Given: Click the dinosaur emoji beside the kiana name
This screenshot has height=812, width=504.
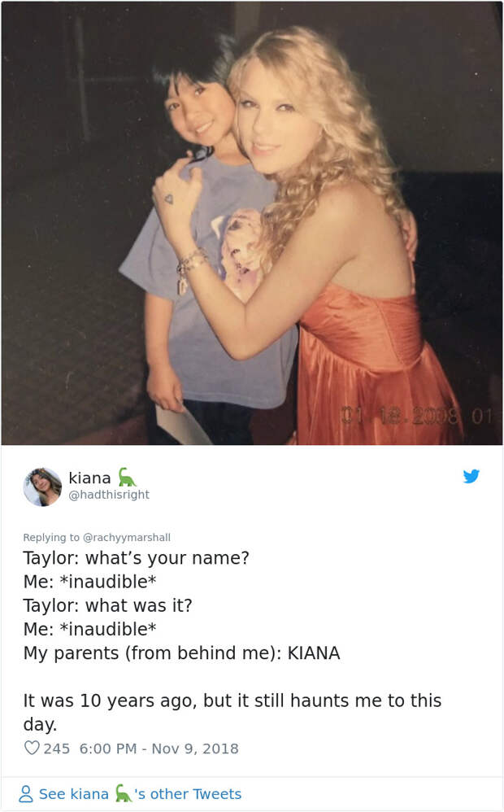Looking at the screenshot, I should coord(127,477).
